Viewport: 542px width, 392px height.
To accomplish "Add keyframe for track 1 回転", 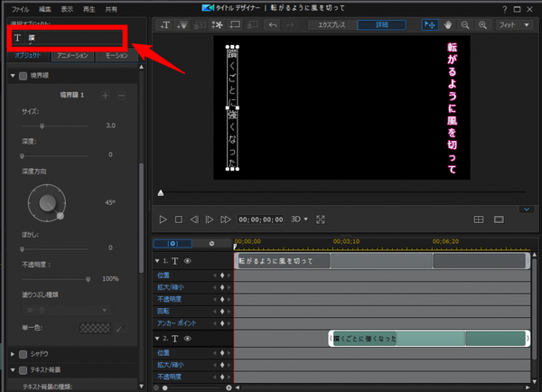I will point(222,311).
